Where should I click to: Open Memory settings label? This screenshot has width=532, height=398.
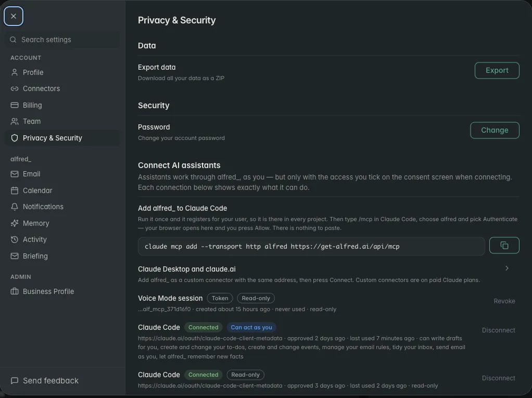(36, 223)
